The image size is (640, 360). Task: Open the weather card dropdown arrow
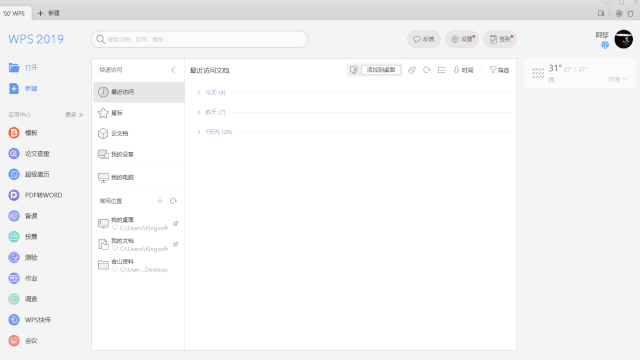[624, 79]
